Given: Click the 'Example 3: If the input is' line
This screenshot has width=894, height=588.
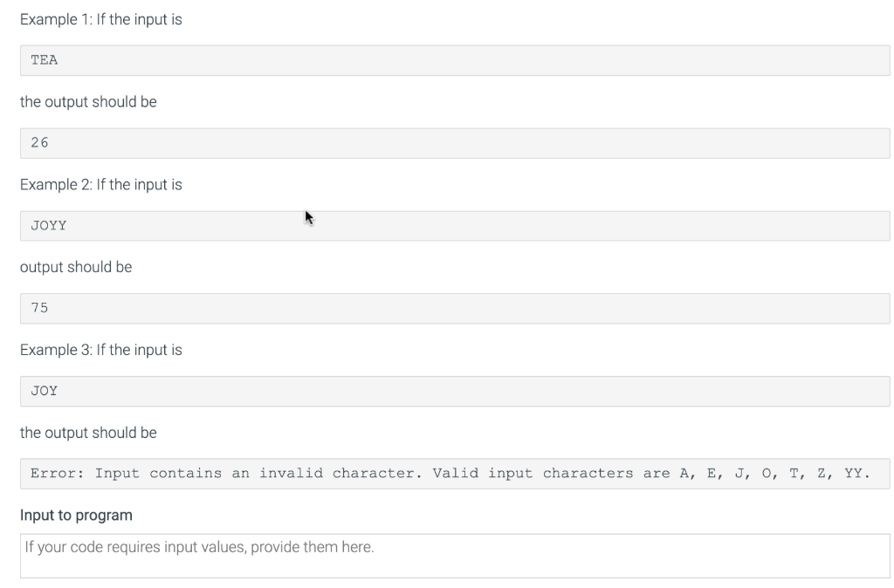Looking at the screenshot, I should (x=101, y=350).
